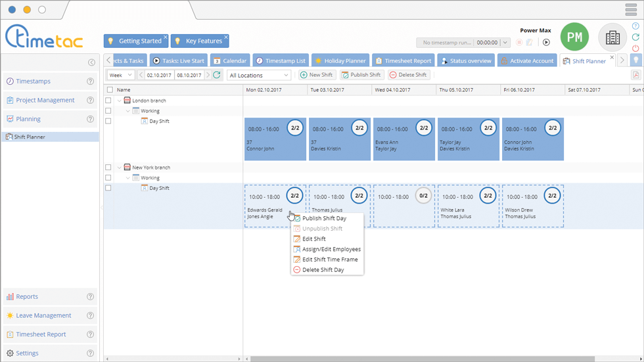Close the Shift Planner tab
Image resolution: width=644 pixels, height=362 pixels.
coord(612,57)
